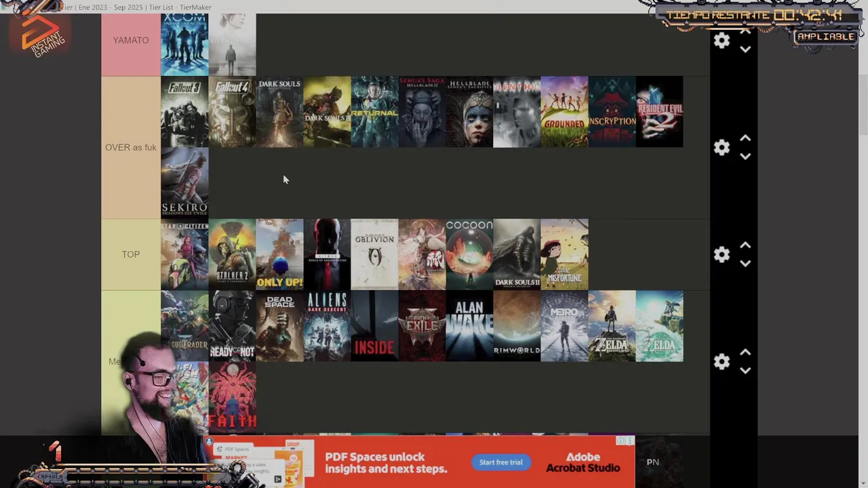Select the Faith cover
The width and height of the screenshot is (868, 488).
point(232,397)
